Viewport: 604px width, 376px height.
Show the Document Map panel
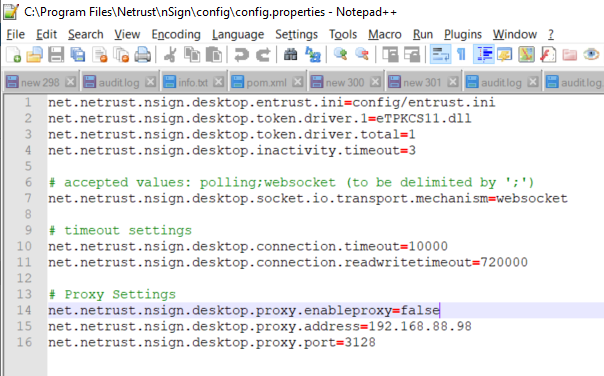point(526,54)
